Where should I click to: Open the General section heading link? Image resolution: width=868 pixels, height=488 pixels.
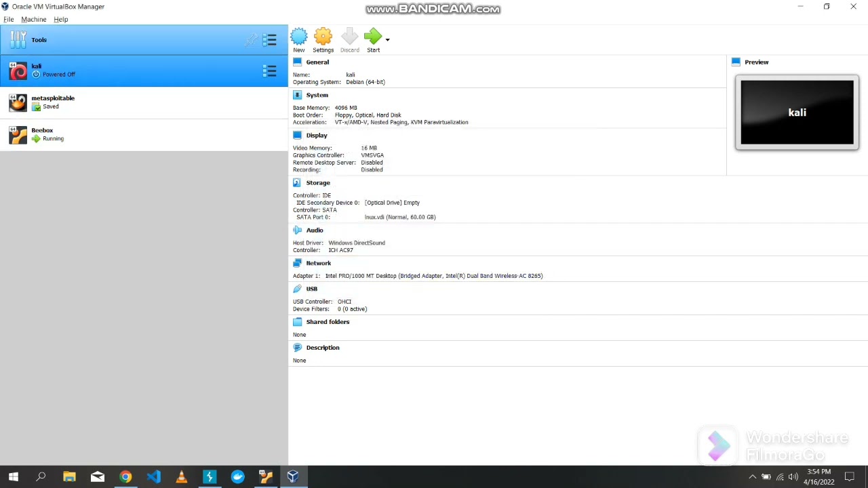coord(317,62)
